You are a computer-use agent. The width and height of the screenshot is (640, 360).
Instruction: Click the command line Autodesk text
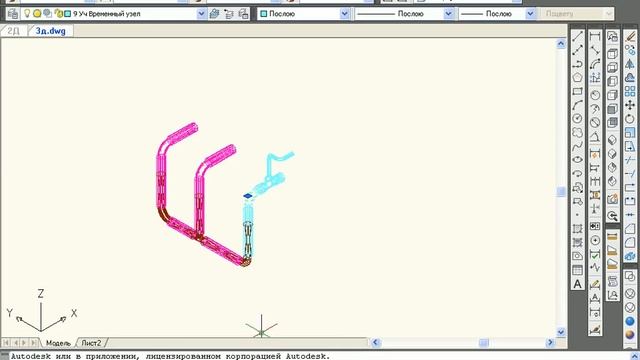[169, 356]
